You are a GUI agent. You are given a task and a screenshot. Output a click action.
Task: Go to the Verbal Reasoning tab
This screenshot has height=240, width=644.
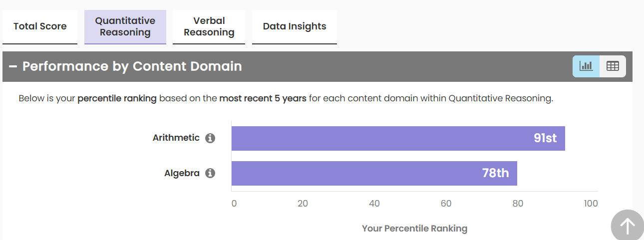click(209, 26)
